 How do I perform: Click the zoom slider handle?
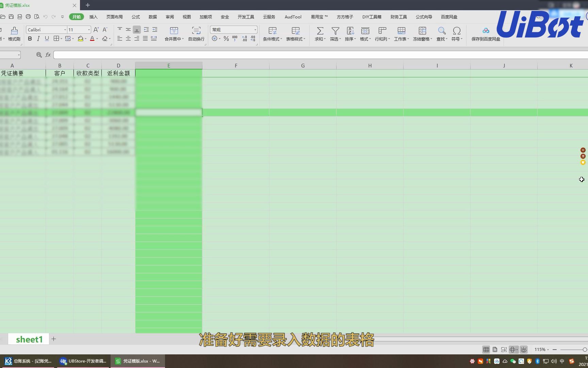click(585, 350)
